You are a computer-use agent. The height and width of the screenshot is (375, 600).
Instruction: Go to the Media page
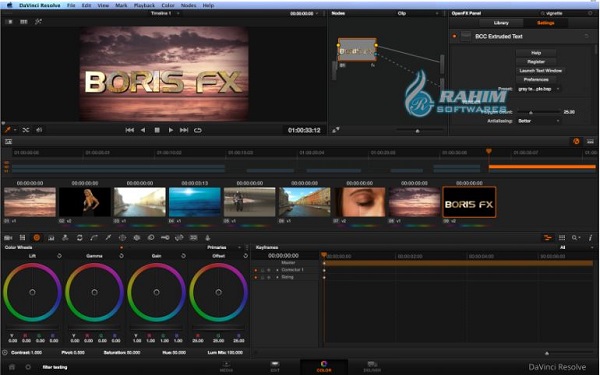(x=226, y=367)
